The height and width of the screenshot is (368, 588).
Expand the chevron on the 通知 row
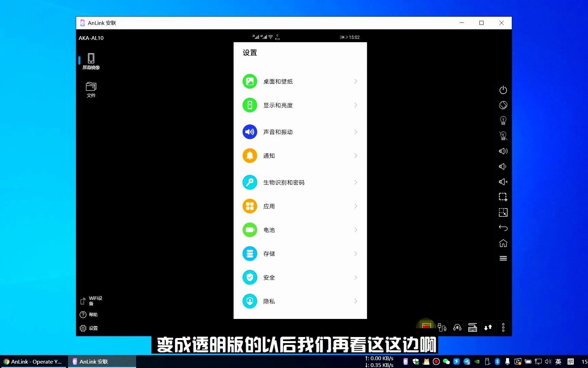click(356, 156)
